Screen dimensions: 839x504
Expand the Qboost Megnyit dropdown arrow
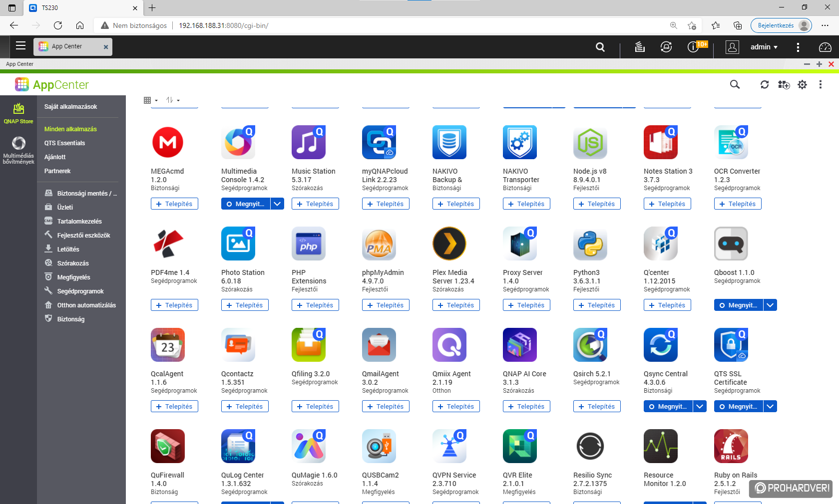tap(771, 305)
